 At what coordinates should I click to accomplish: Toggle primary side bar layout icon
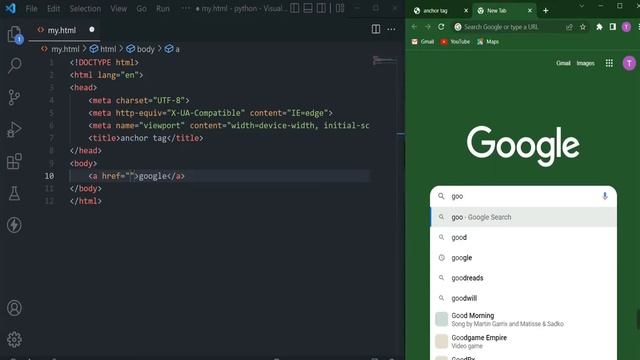coord(294,8)
